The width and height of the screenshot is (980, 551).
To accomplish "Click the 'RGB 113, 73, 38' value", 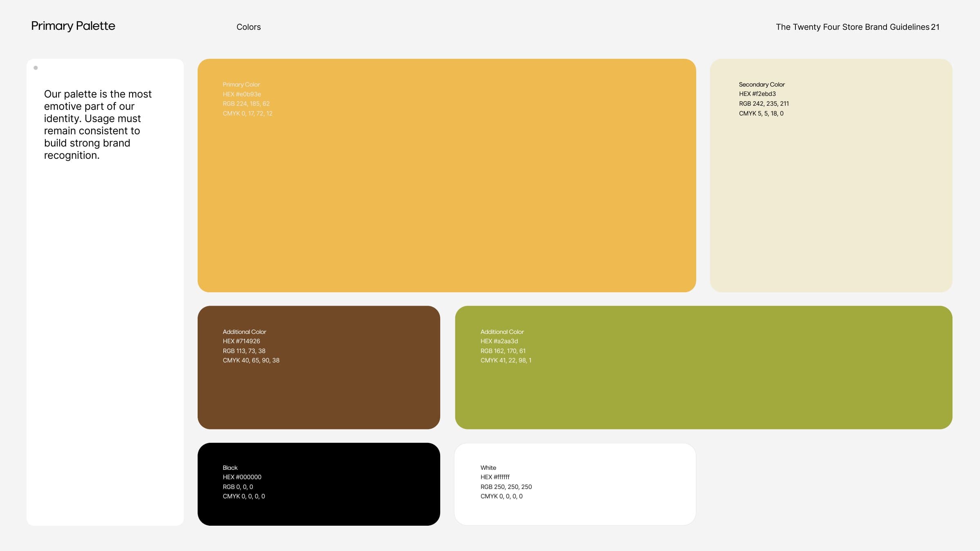I will click(x=244, y=351).
